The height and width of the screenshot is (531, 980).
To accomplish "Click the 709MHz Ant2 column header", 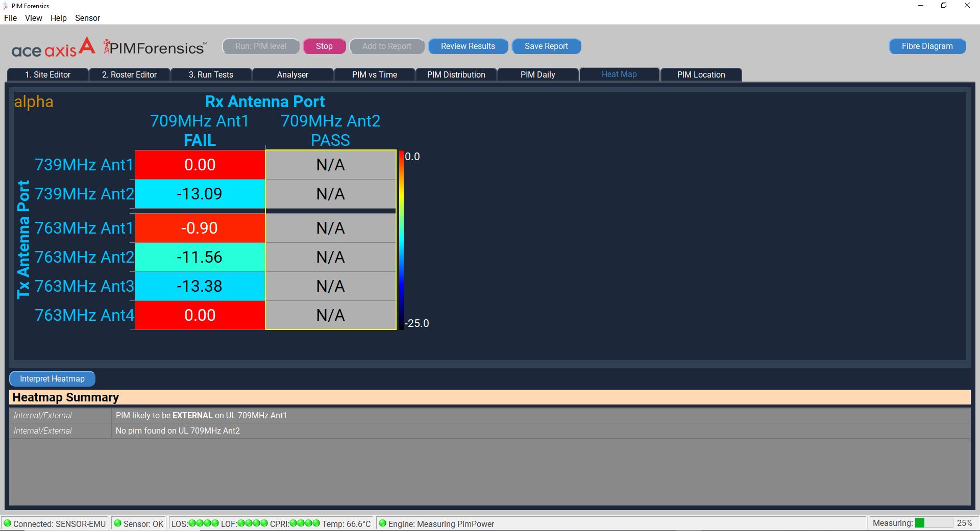I will 331,121.
